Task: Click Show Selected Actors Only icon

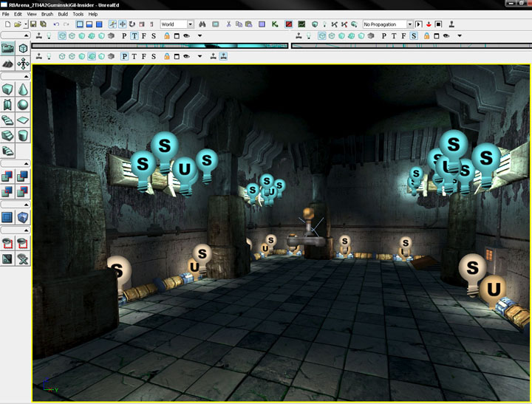Action: [x=7, y=243]
